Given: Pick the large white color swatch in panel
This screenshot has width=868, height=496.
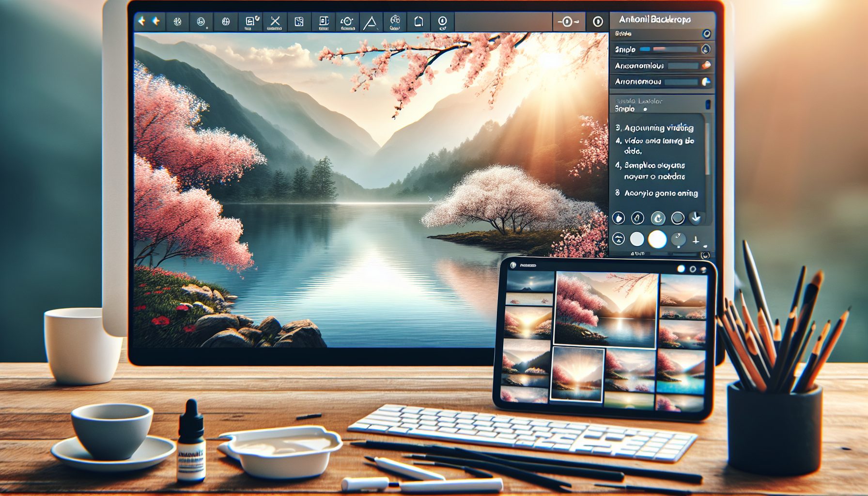Looking at the screenshot, I should (657, 239).
